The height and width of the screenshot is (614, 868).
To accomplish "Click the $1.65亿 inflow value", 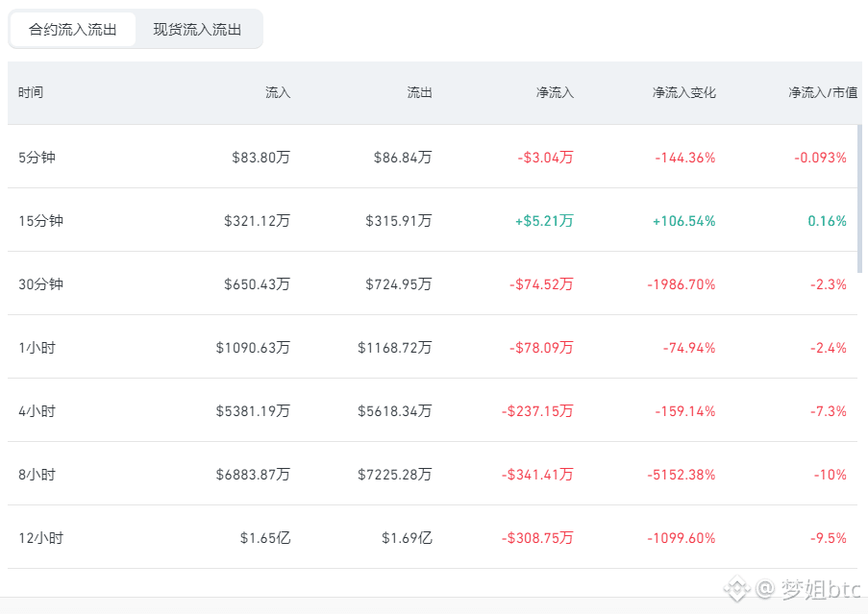I will point(265,538).
